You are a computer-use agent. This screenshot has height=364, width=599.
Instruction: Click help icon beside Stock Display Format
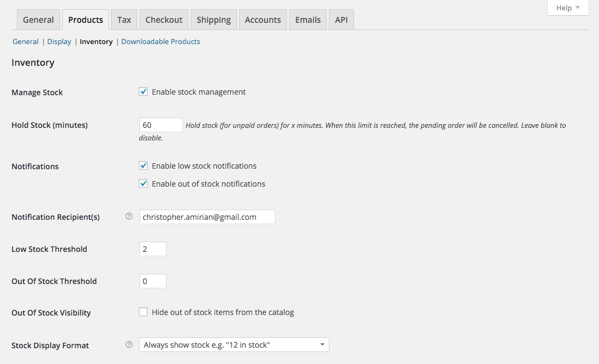(129, 344)
